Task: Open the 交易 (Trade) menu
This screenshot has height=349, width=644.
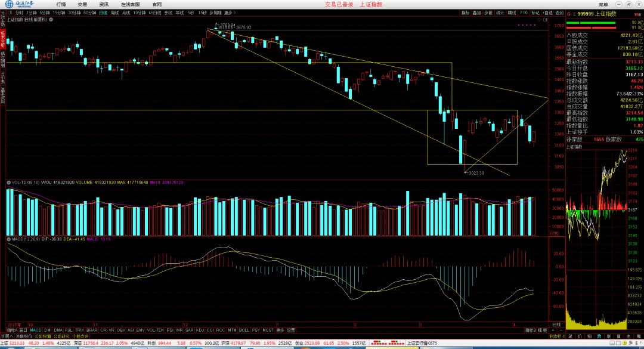Action: tap(82, 4)
